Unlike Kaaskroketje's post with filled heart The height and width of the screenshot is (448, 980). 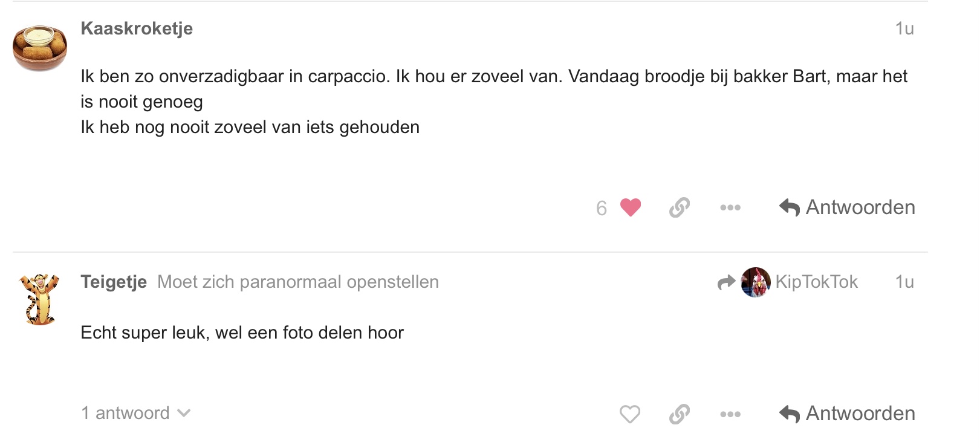[x=630, y=207]
